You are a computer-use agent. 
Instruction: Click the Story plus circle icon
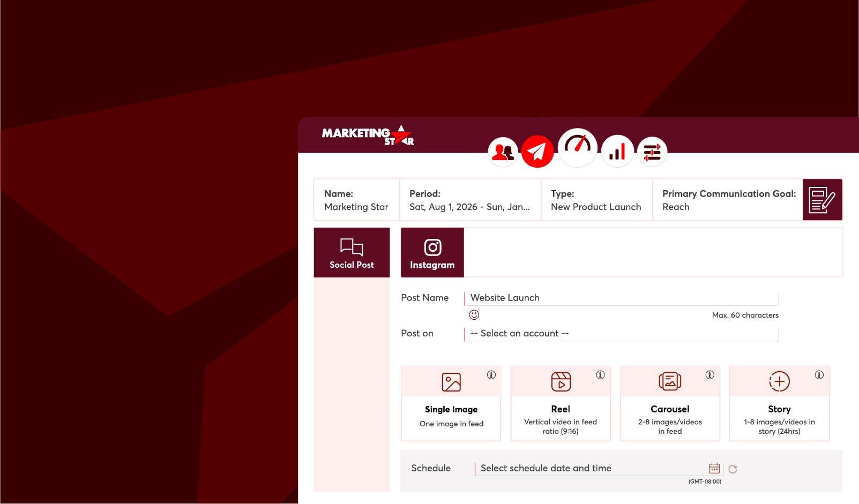pos(780,381)
